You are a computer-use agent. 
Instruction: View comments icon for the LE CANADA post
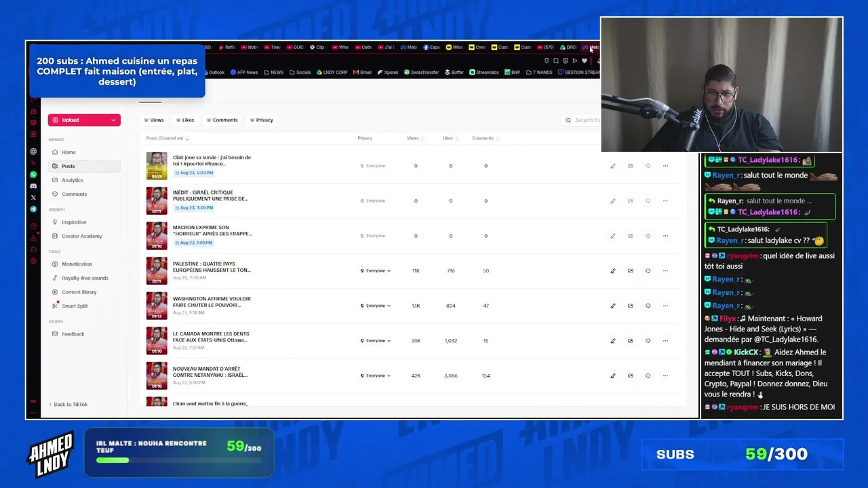(x=648, y=341)
